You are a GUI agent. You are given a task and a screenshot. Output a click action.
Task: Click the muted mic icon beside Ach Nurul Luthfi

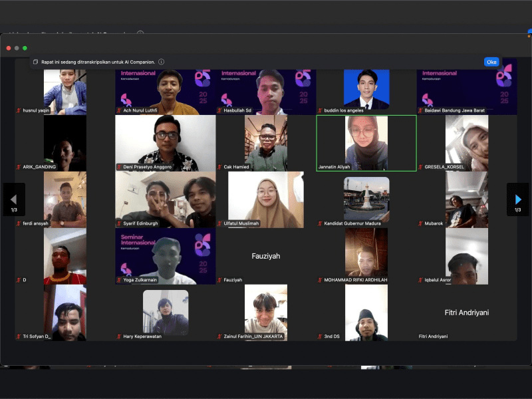pyautogui.click(x=119, y=110)
